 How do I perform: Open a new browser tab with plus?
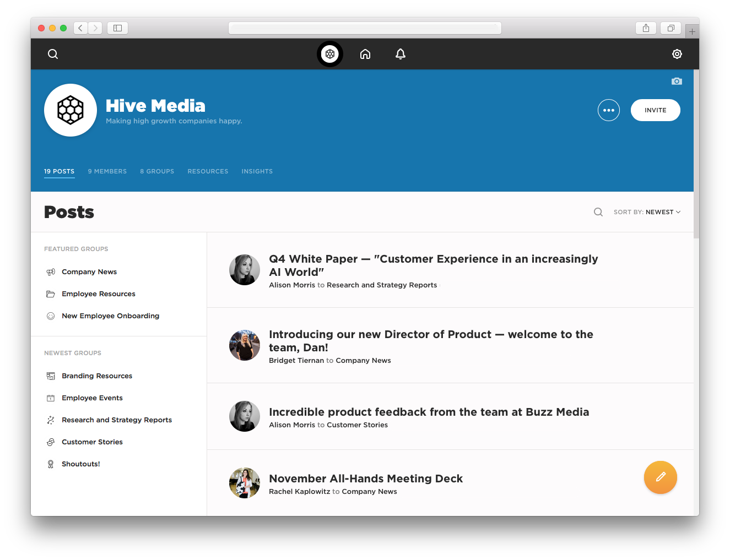[x=692, y=31]
